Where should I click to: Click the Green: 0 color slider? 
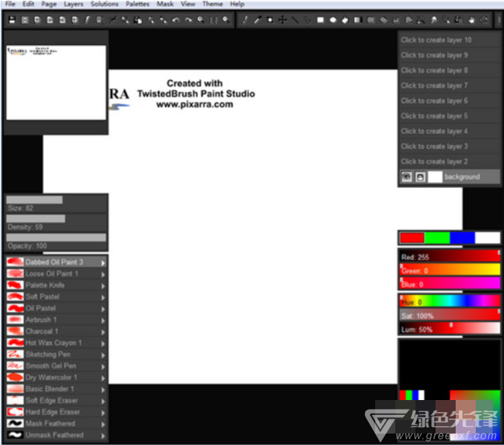coord(450,270)
